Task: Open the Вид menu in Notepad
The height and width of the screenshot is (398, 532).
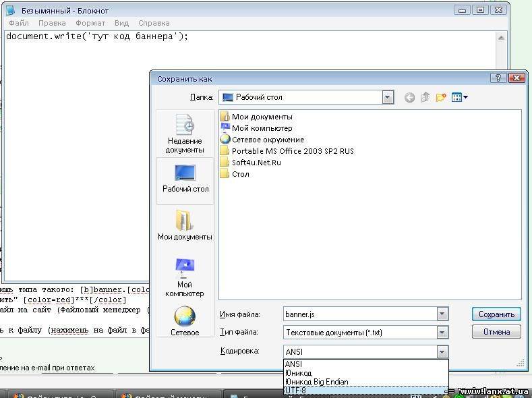Action: (x=121, y=23)
